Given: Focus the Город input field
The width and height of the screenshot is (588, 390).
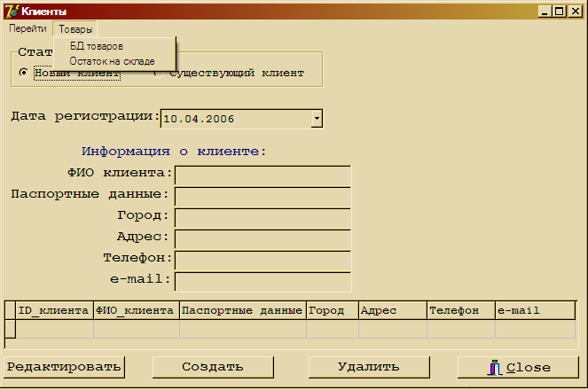Looking at the screenshot, I should pos(263,218).
